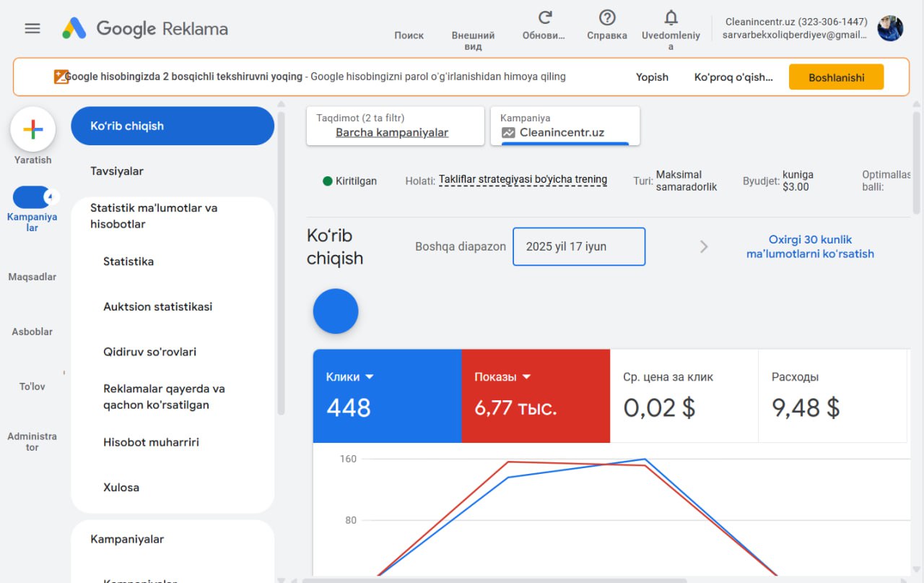Open the Показы metric dropdown
The height and width of the screenshot is (583, 924).
coord(502,376)
